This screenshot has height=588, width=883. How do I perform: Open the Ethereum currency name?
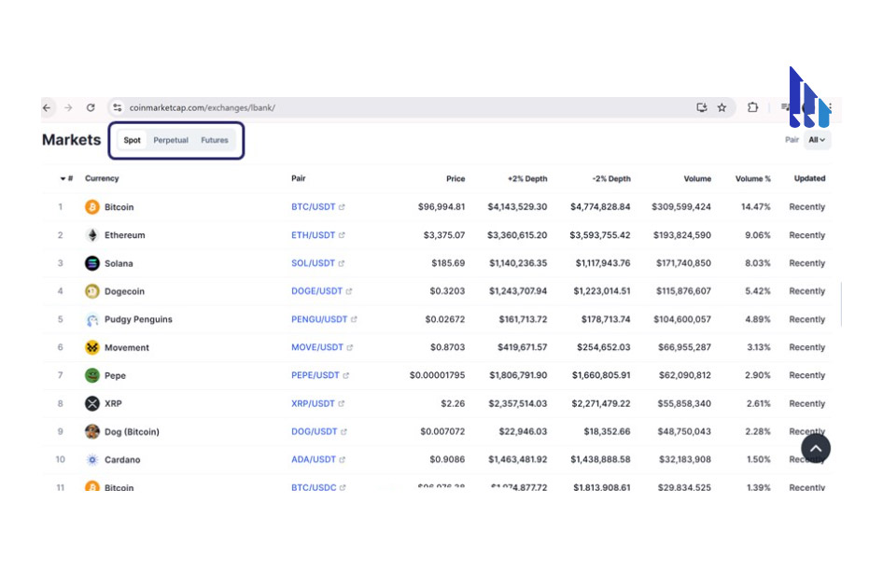pyautogui.click(x=124, y=235)
